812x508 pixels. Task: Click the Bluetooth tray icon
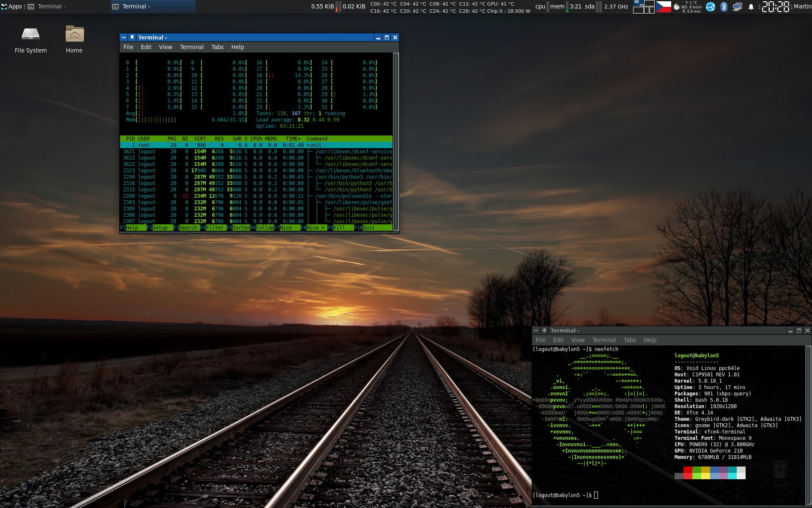724,6
